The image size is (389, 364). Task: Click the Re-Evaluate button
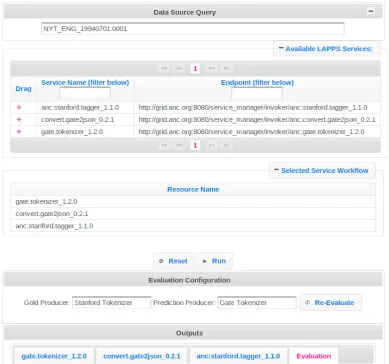330,303
